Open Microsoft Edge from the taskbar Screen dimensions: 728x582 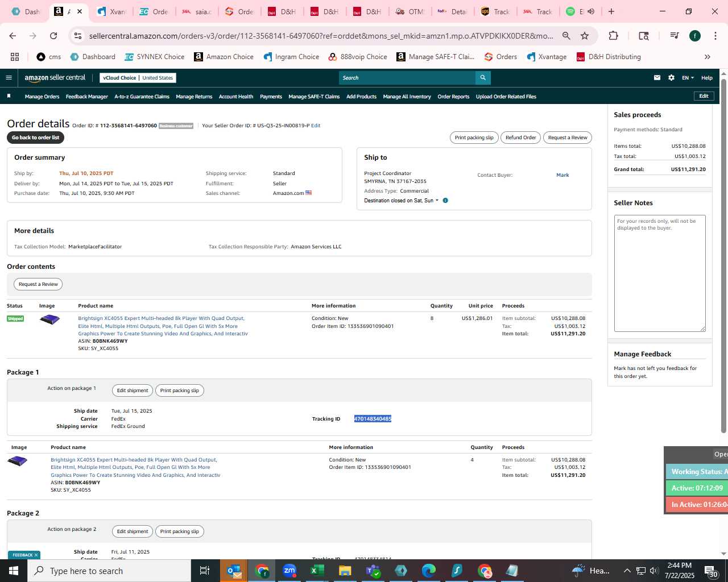(428, 571)
